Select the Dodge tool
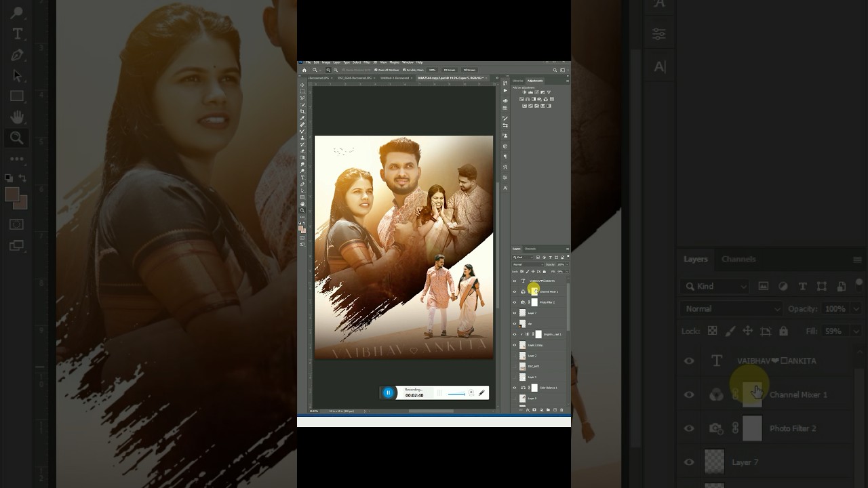Screen dimensions: 868x488 [302, 171]
